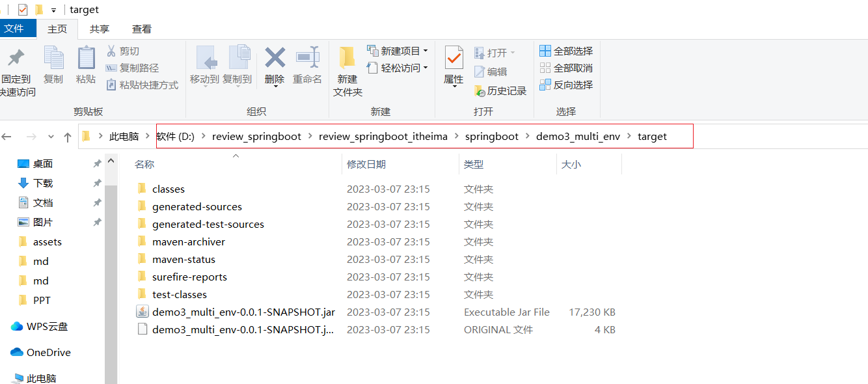This screenshot has width=868, height=384.
Task: Open History (历史记录) in ribbon
Action: pyautogui.click(x=500, y=91)
